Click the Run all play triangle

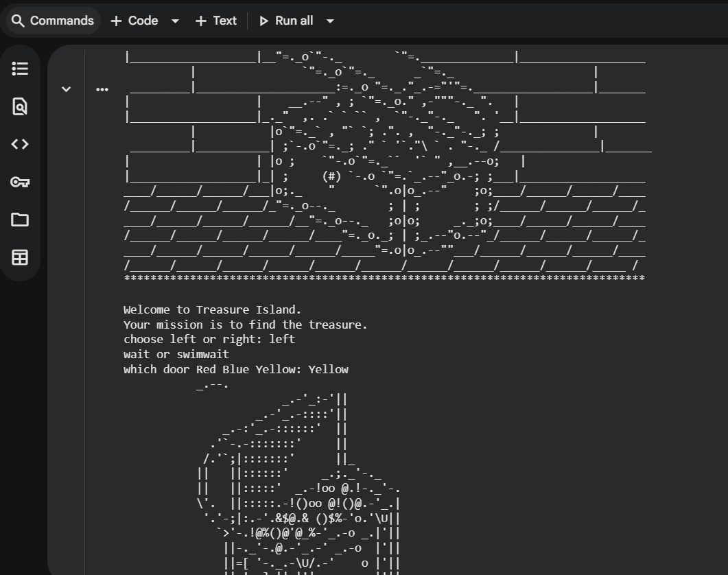pos(264,21)
